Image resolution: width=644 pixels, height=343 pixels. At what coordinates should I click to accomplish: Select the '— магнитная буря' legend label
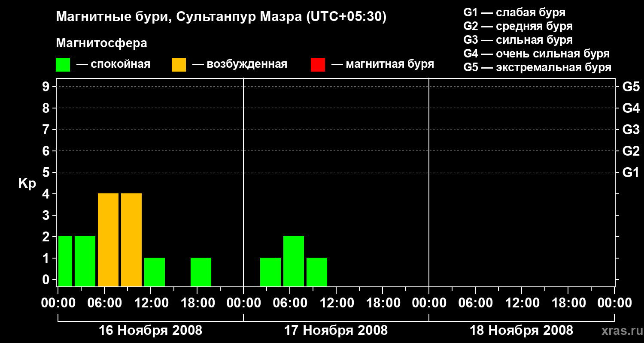click(383, 64)
